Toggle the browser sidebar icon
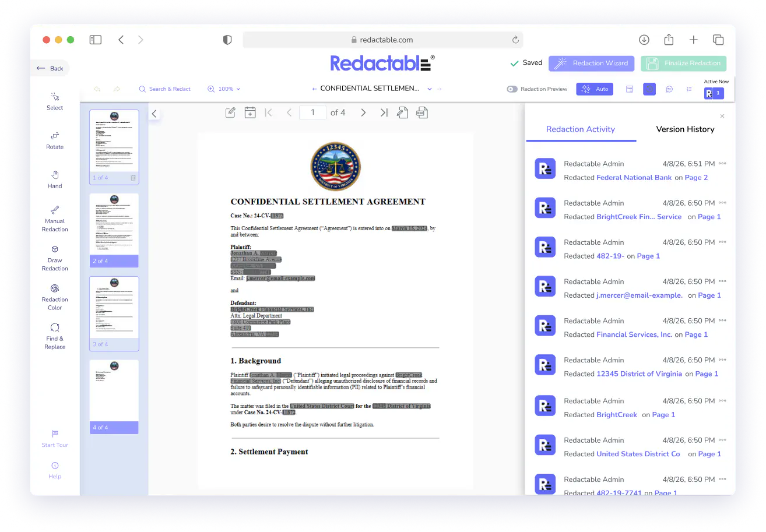The image size is (766, 532). tap(96, 40)
